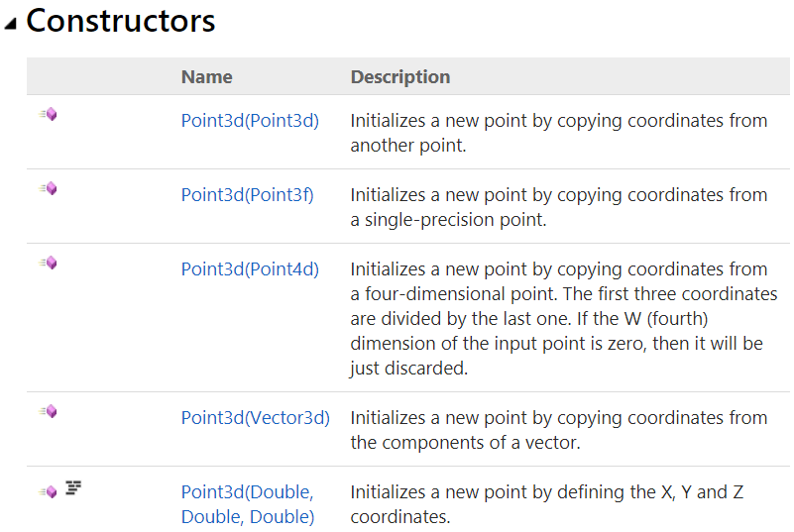
Task: Open the Point3d(Point3d) constructor link
Action: pos(250,121)
